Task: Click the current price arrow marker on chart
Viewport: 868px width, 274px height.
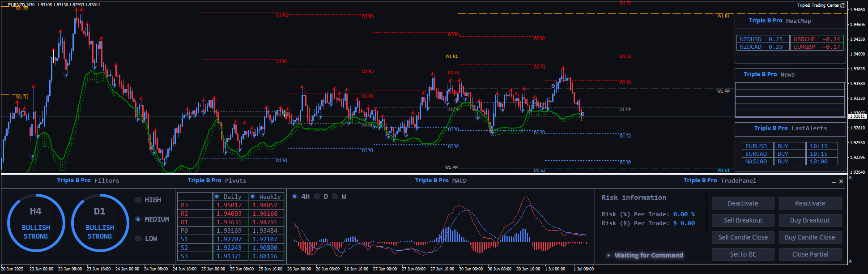Action: pyautogui.click(x=582, y=114)
